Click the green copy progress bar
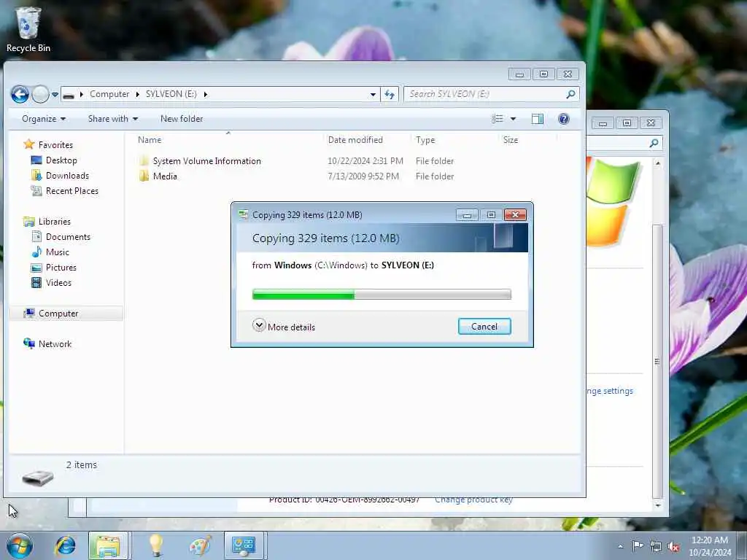The height and width of the screenshot is (560, 747). click(x=303, y=295)
